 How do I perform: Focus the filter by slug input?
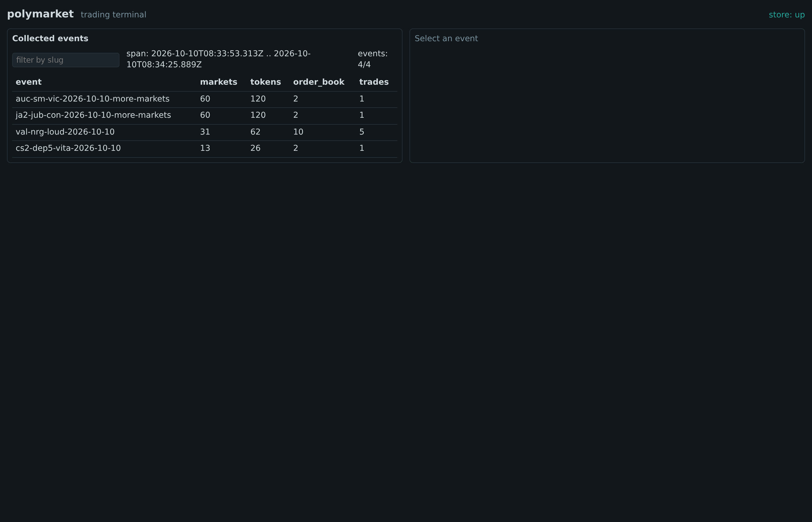point(66,60)
